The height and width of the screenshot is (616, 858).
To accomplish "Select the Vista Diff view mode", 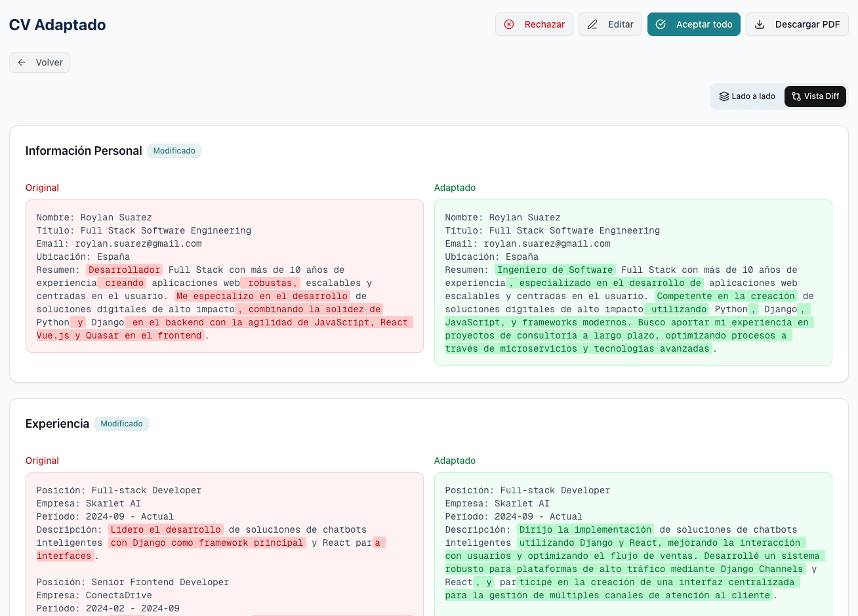I will pyautogui.click(x=815, y=96).
